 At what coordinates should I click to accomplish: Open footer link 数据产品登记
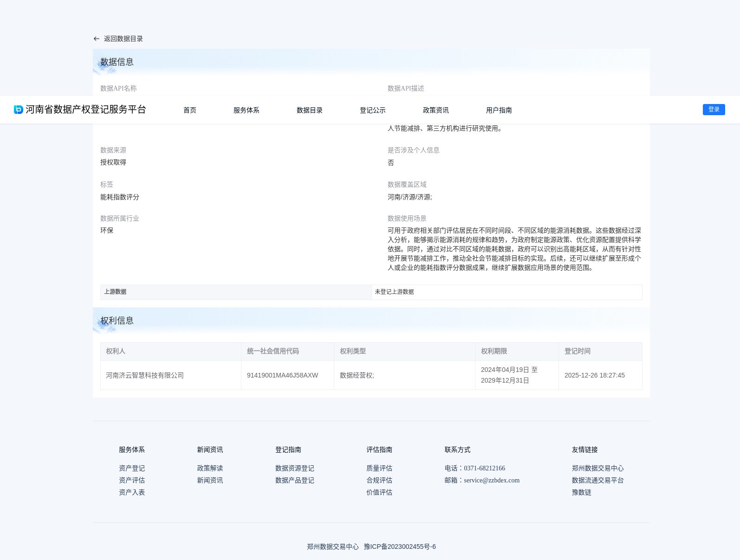pyautogui.click(x=295, y=480)
